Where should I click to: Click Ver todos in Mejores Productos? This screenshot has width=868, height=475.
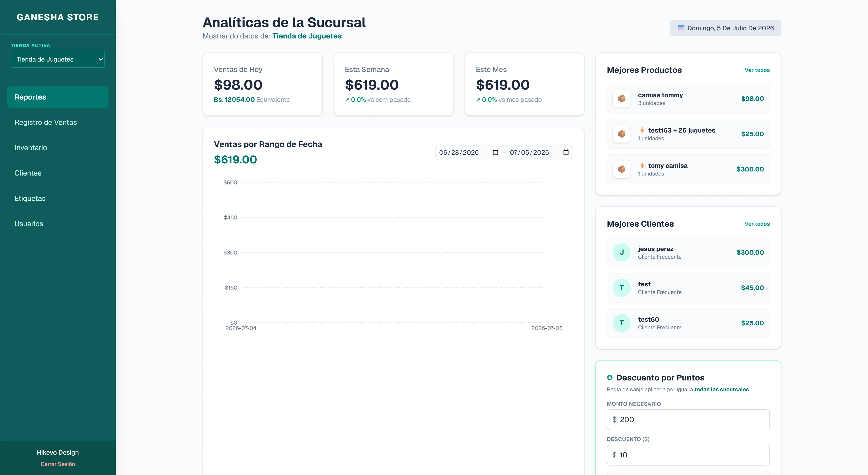coord(757,70)
